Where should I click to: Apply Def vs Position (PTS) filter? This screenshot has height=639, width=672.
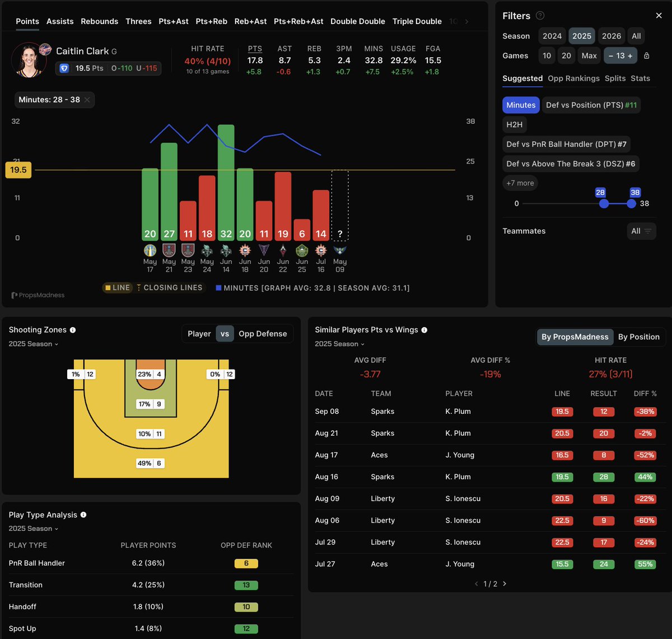click(591, 105)
